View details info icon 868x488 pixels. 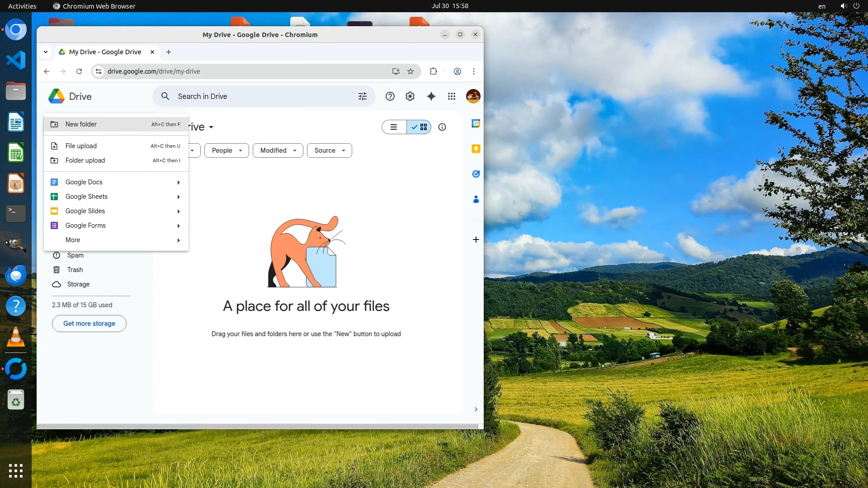442,127
